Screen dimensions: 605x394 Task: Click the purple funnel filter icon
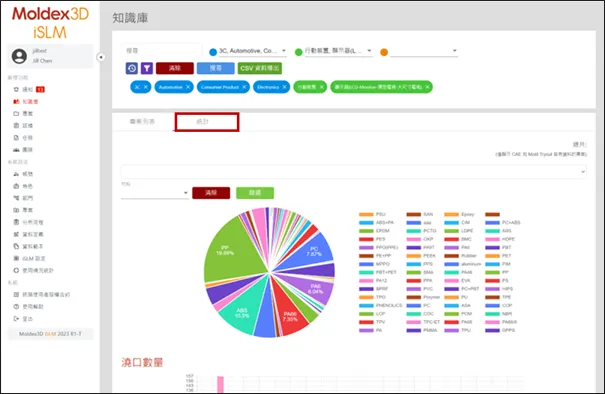(147, 68)
